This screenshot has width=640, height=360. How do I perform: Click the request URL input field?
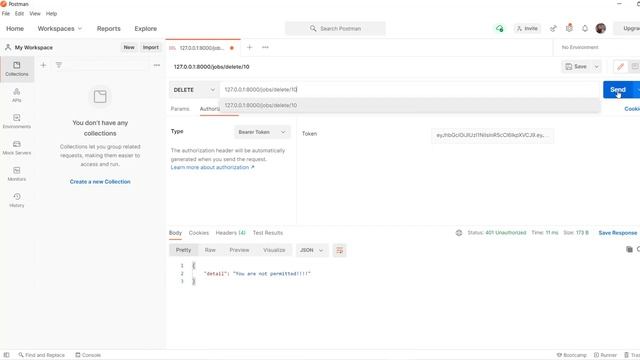coord(410,90)
